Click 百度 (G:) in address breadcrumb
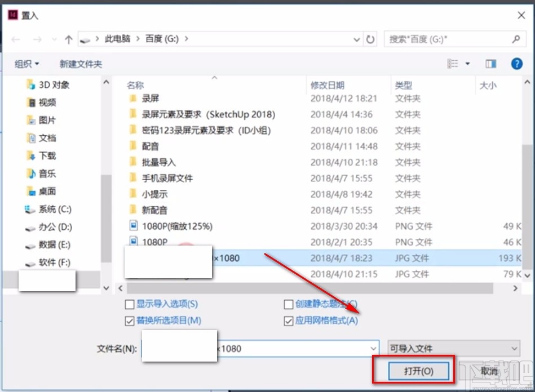The height and width of the screenshot is (392, 535). coord(162,39)
